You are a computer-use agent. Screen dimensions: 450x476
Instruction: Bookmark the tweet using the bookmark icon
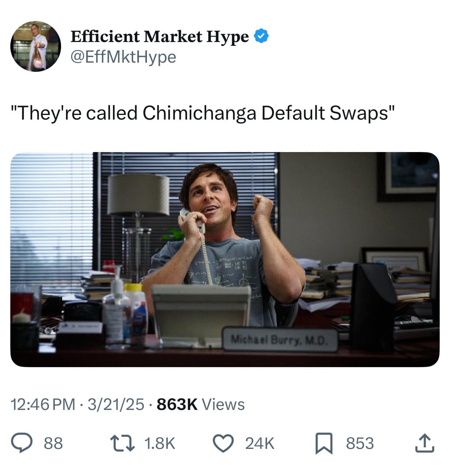tap(324, 444)
